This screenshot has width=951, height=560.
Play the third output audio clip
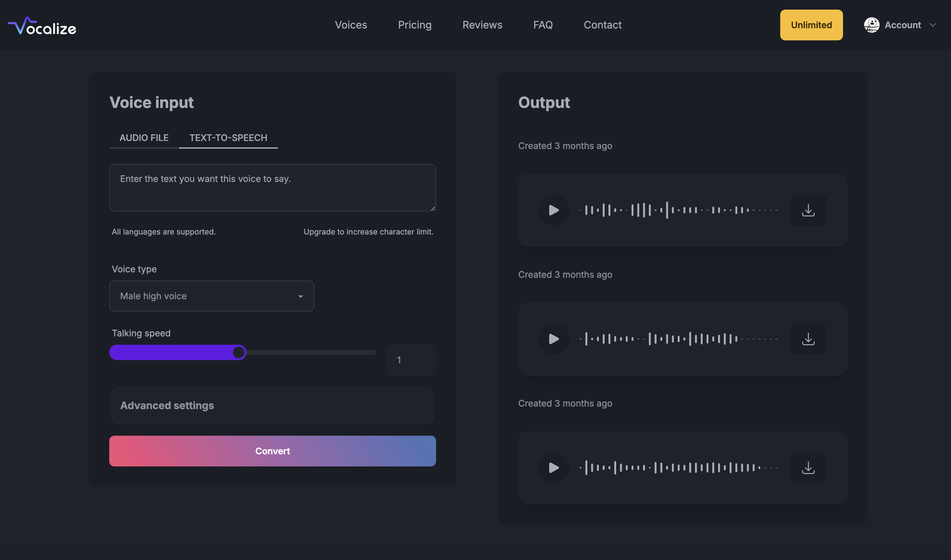(x=553, y=467)
